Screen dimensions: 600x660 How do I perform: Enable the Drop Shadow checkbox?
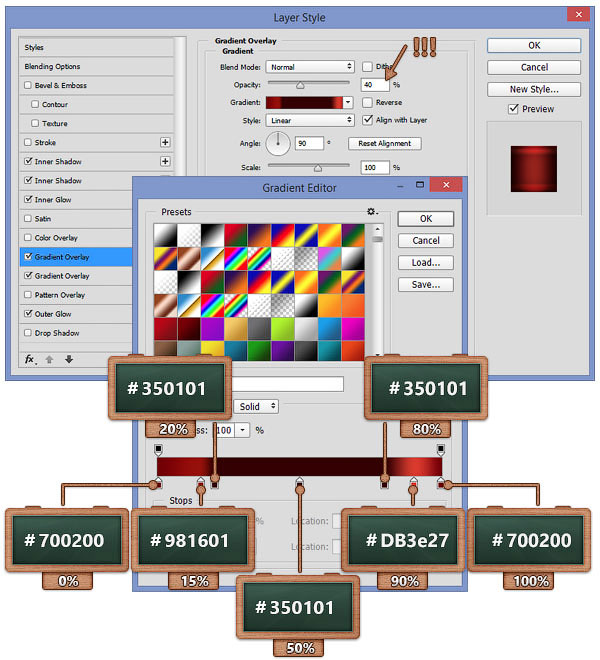coord(28,333)
